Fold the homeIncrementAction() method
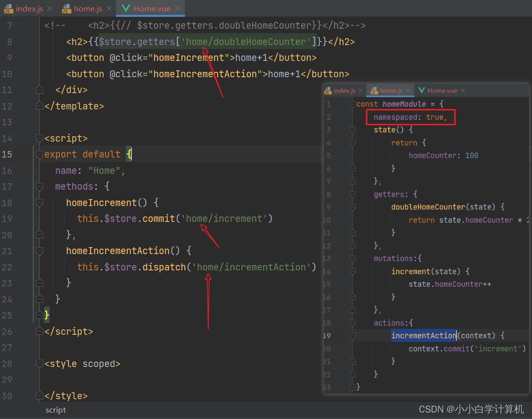 pyautogui.click(x=39, y=251)
